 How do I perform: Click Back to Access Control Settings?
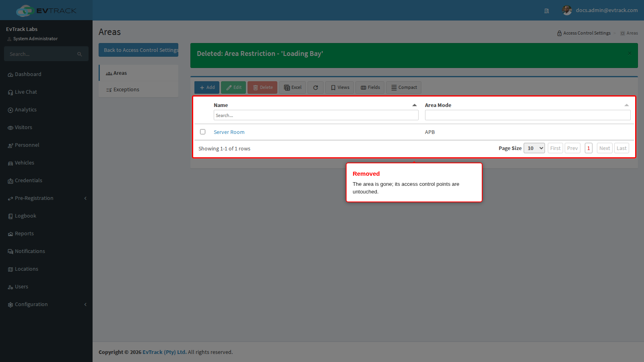click(138, 50)
